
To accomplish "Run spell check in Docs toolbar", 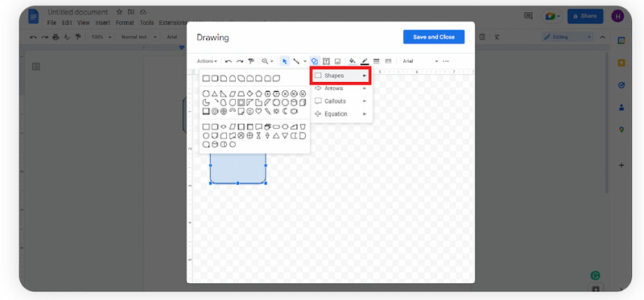I will (67, 37).
